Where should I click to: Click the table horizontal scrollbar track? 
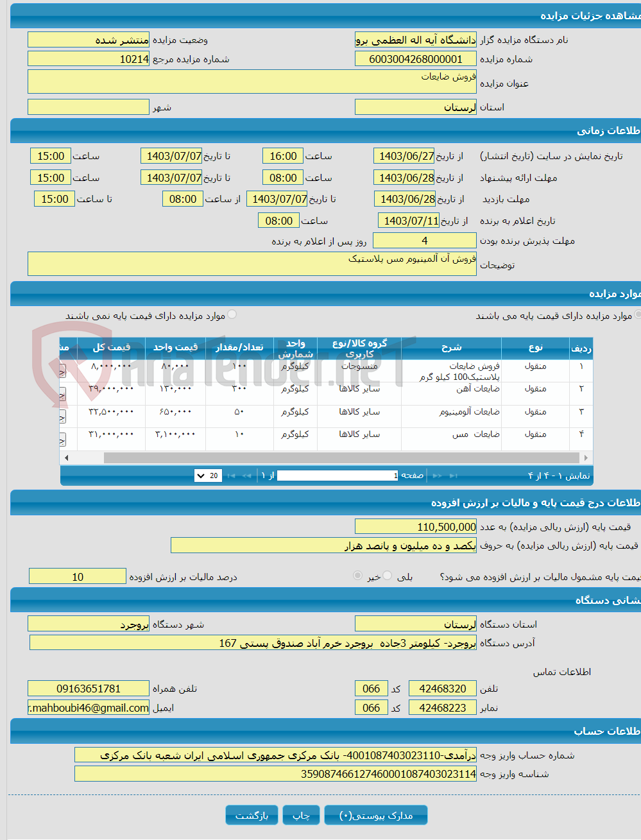341,458
